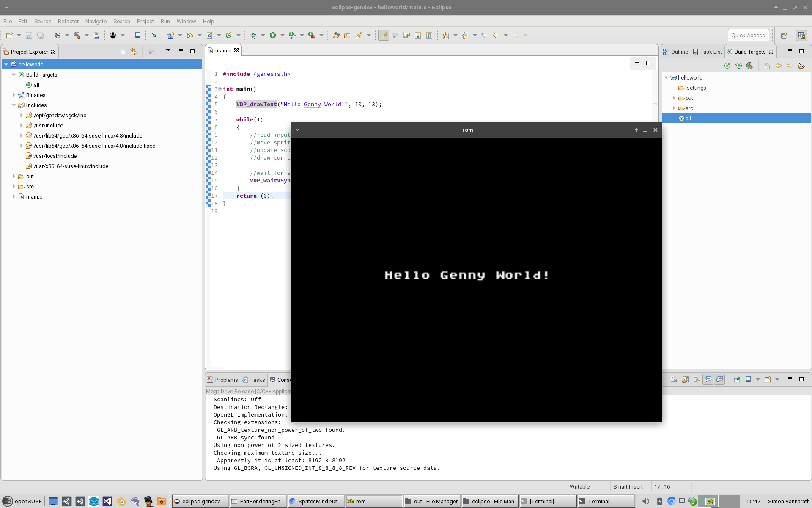Toggle Link with Editor in Project Explorer
812x508 pixels.
tap(134, 51)
